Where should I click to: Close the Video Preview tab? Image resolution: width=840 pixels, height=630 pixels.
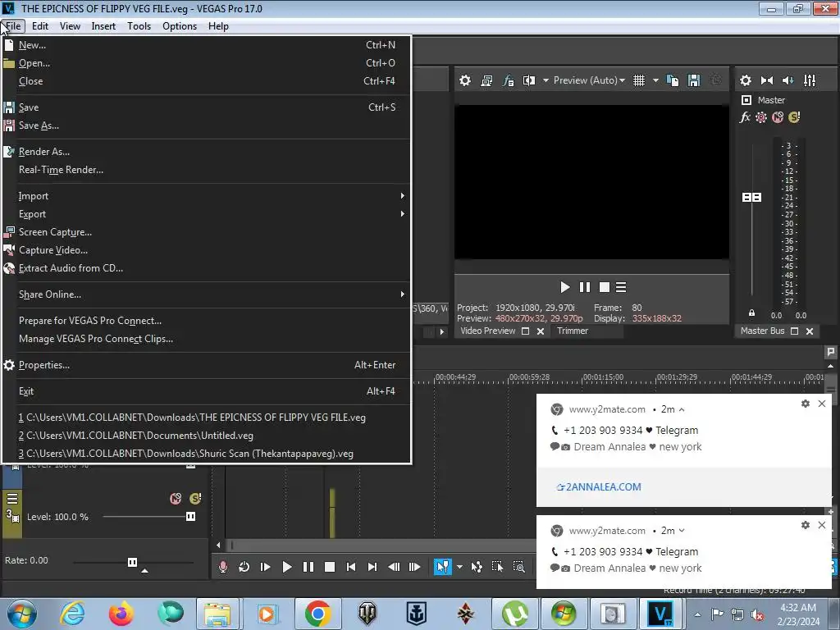point(541,331)
